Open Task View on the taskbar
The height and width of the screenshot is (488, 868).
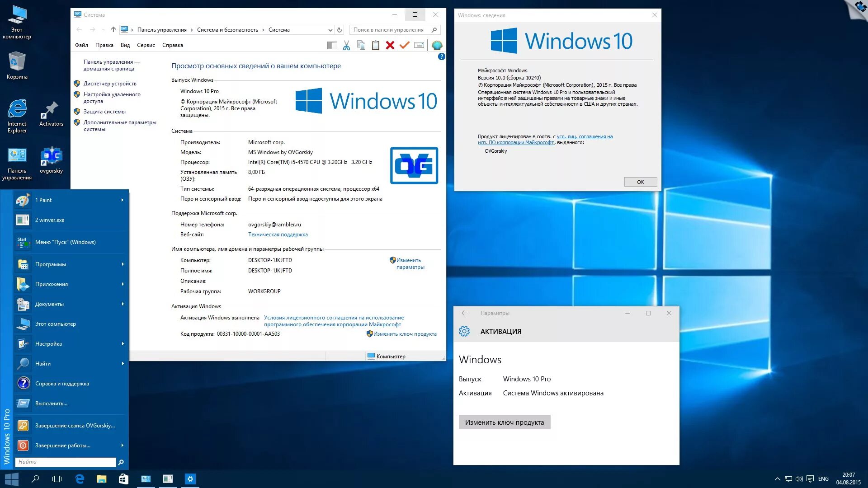tap(57, 479)
